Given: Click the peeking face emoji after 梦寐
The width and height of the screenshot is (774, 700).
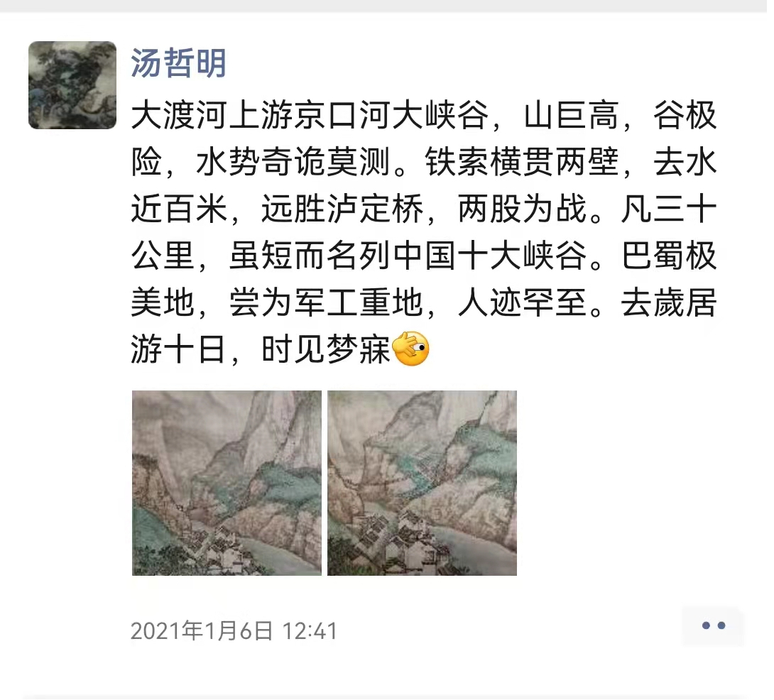Looking at the screenshot, I should tap(410, 349).
